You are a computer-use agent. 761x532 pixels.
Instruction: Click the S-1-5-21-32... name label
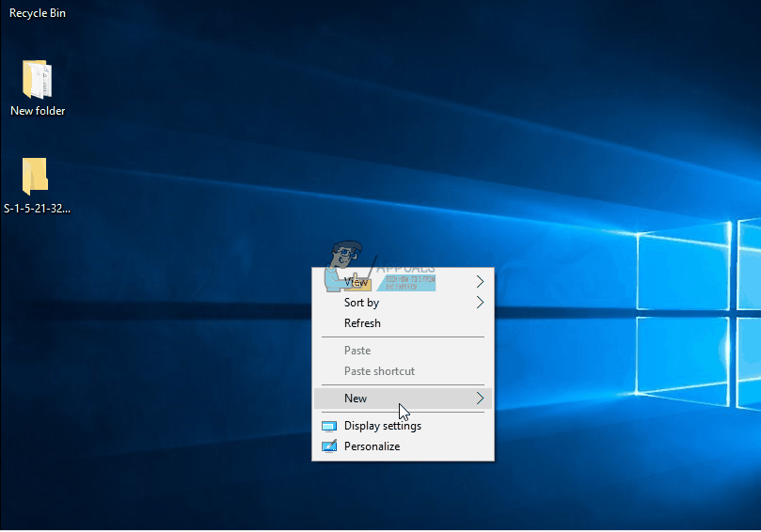[x=38, y=209]
